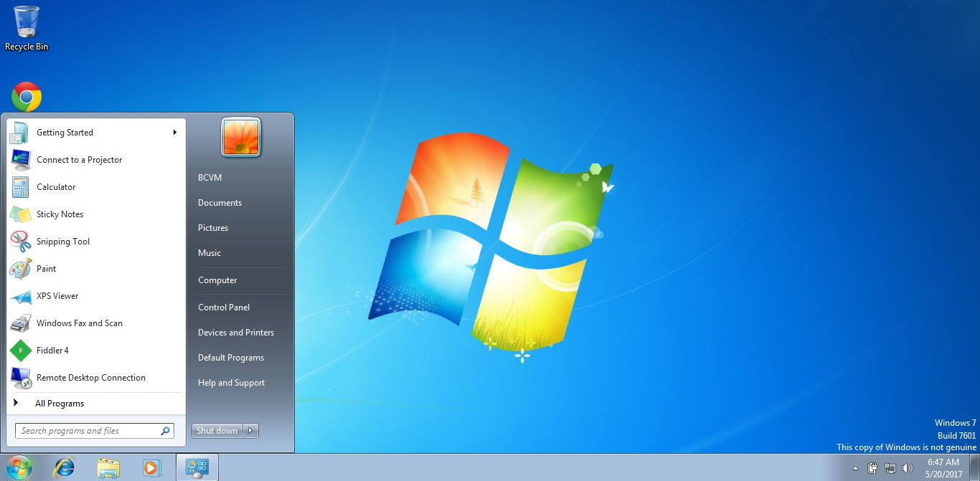Launch Google Chrome from the desktop

[x=26, y=95]
